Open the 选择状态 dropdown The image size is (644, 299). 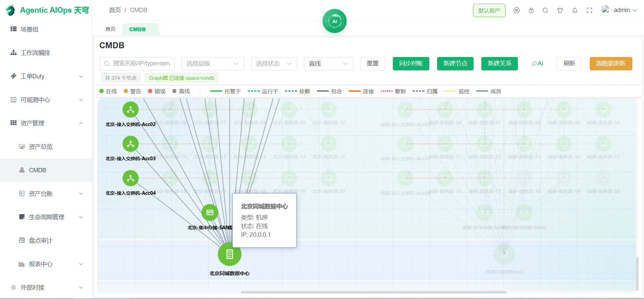pyautogui.click(x=274, y=64)
